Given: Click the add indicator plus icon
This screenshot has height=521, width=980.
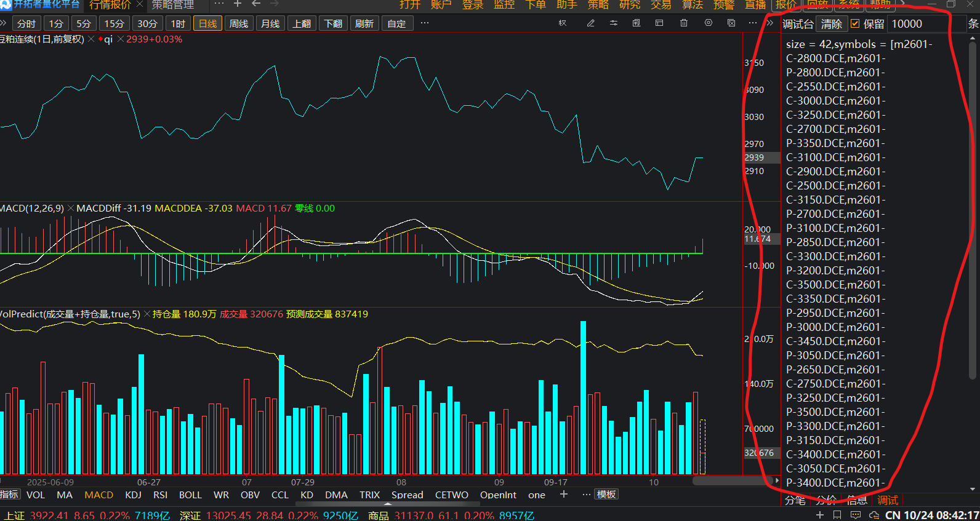Looking at the screenshot, I should (563, 495).
